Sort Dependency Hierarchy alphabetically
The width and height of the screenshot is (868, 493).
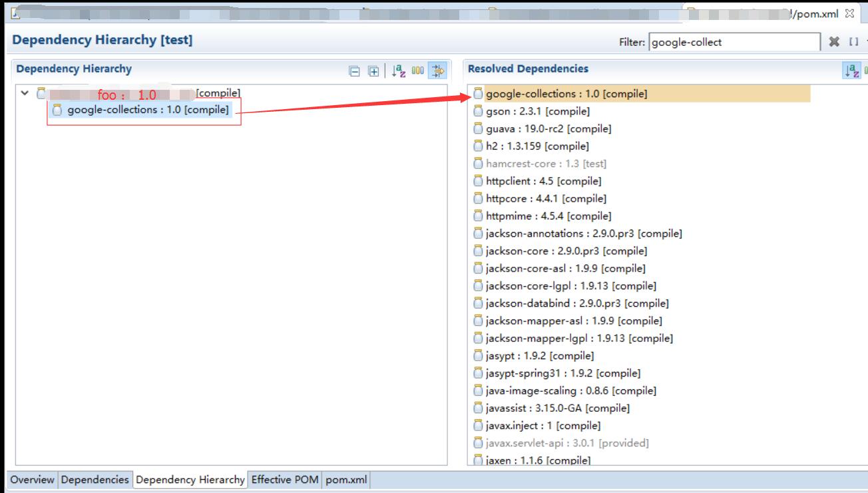(x=399, y=71)
